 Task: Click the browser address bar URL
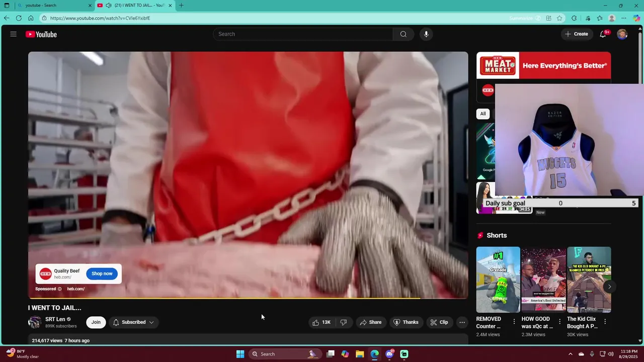[100, 18]
